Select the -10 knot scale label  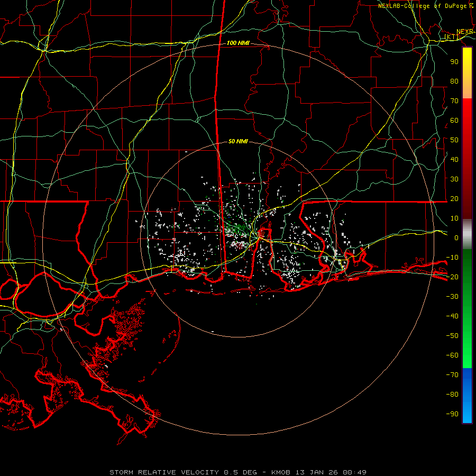[452, 258]
